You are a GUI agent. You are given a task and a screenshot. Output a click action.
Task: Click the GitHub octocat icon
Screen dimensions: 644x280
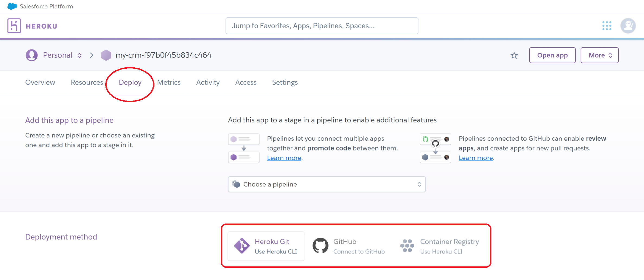320,246
